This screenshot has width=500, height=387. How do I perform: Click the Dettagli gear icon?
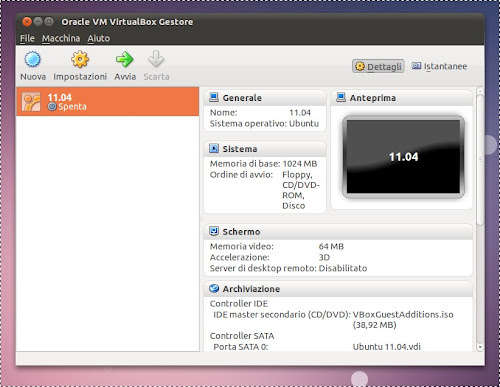pyautogui.click(x=360, y=66)
